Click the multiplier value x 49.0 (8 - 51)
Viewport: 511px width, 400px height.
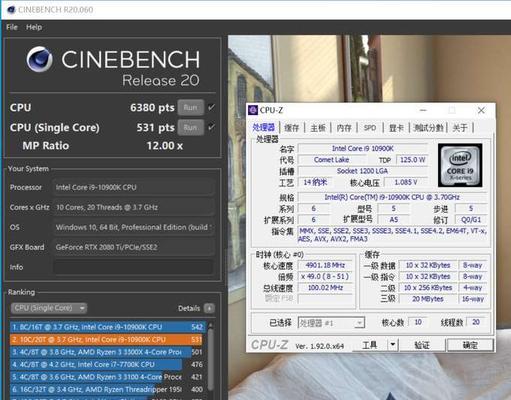click(325, 277)
